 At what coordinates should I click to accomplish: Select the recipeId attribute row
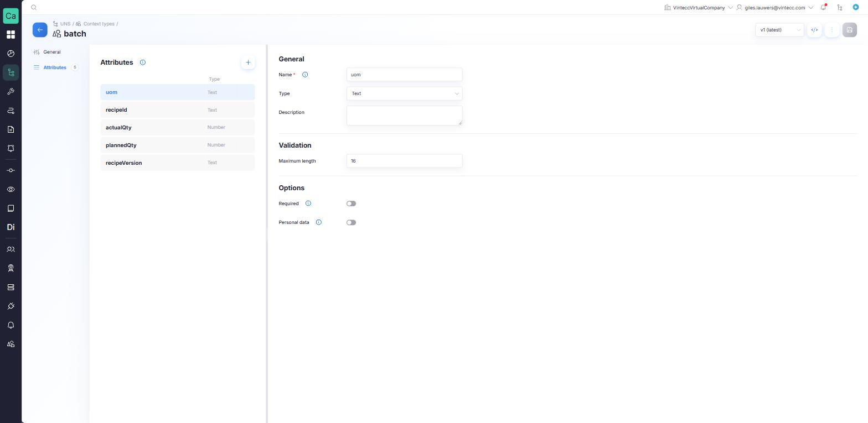click(178, 110)
